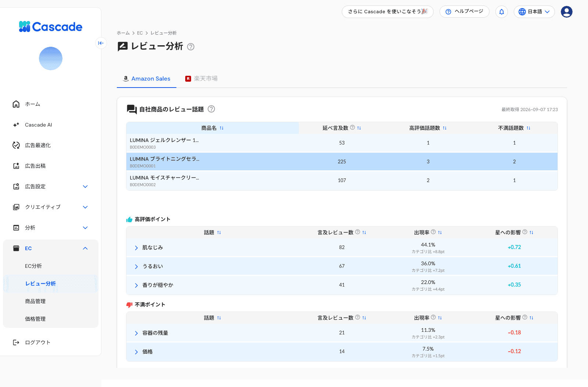Screen dimensions: 588x387
Task: Sort 不満ポイント by 言及レビュー数
Action: click(364, 318)
